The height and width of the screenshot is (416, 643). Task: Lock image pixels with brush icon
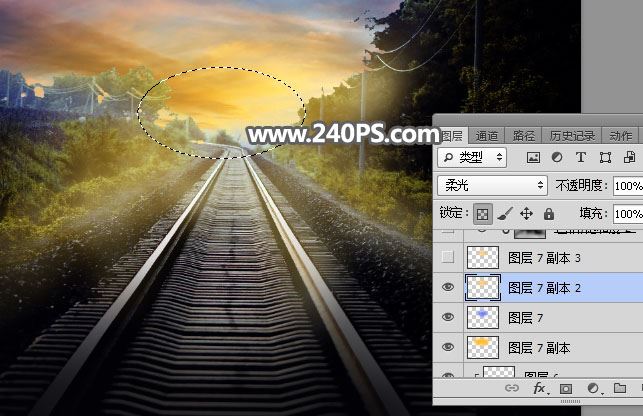point(505,214)
